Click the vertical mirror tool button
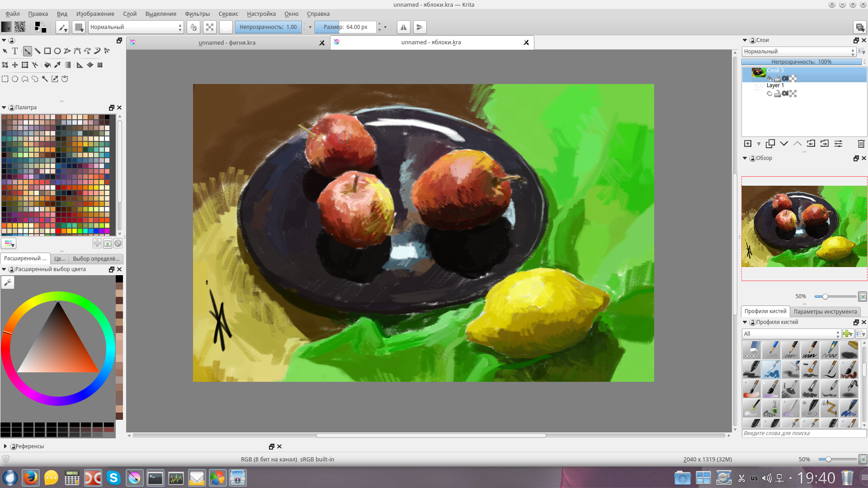 [420, 27]
